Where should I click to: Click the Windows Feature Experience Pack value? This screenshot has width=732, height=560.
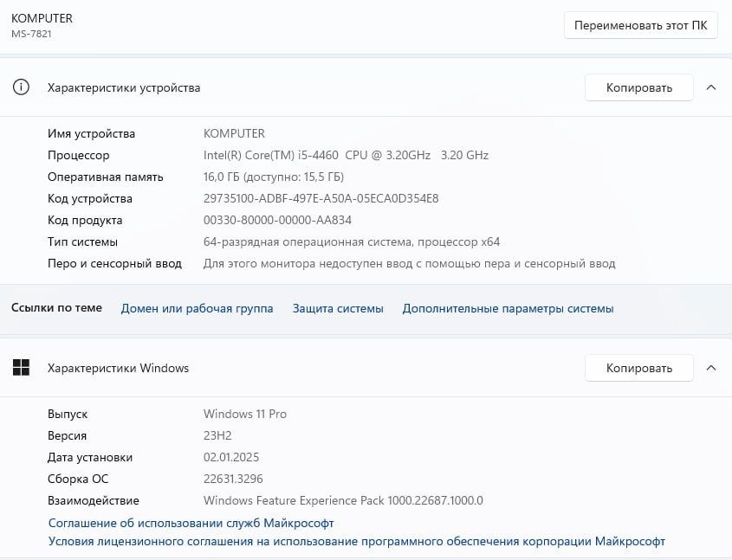[343, 500]
